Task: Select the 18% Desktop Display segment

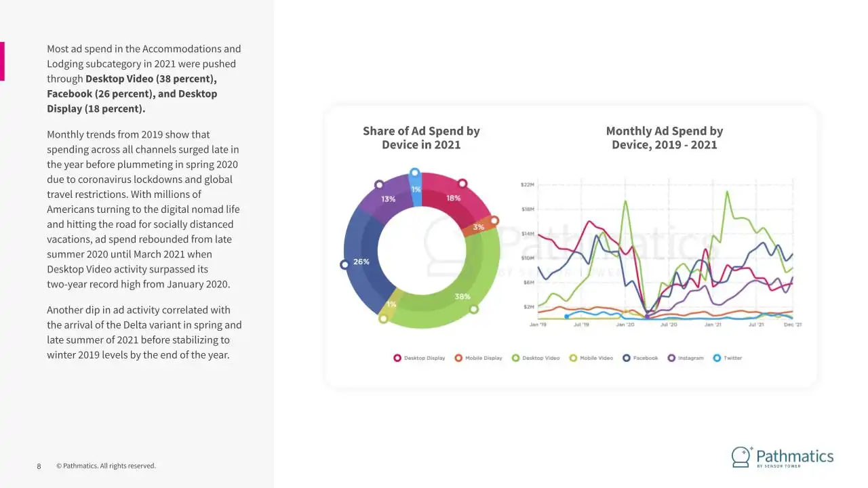Action: [453, 198]
